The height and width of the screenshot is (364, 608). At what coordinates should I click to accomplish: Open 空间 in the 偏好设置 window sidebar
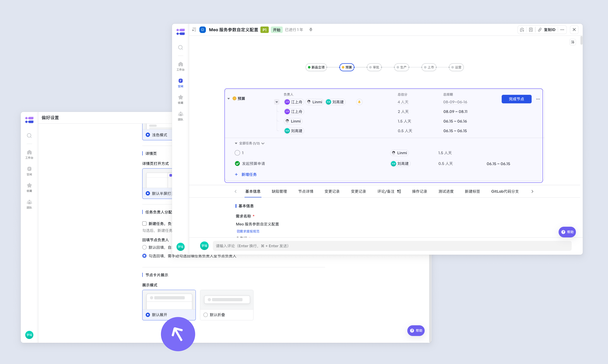[x=29, y=171]
